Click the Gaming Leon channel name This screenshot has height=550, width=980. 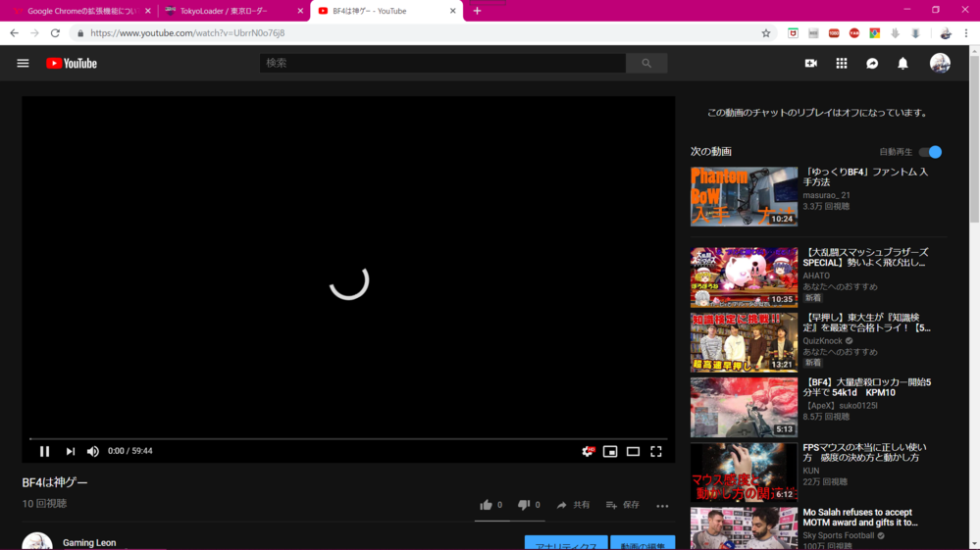pos(89,542)
